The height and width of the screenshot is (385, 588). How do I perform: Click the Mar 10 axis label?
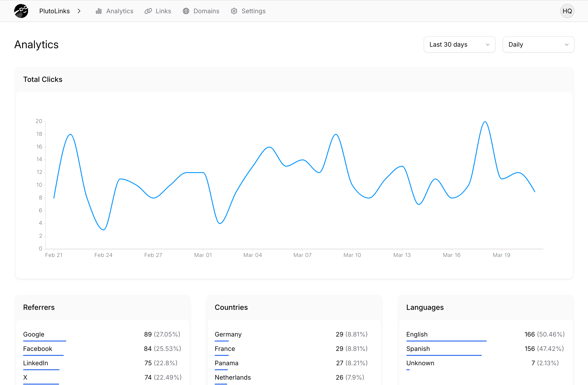point(352,255)
